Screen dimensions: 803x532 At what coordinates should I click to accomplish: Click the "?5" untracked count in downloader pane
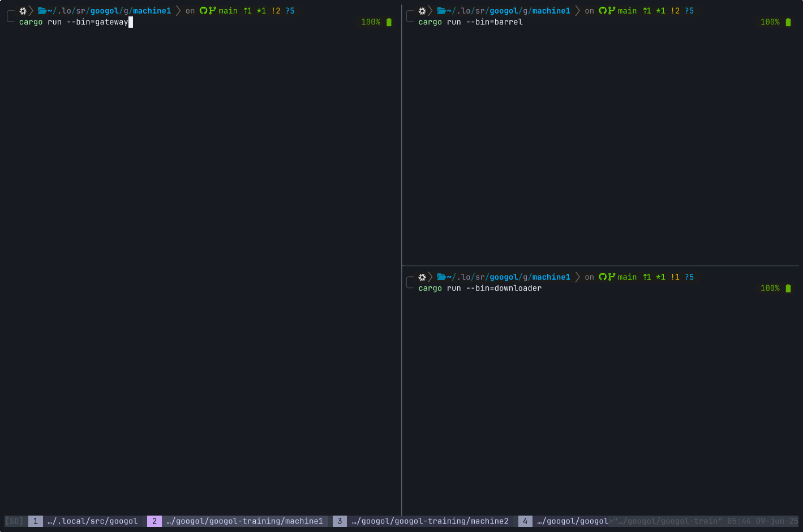pyautogui.click(x=689, y=277)
